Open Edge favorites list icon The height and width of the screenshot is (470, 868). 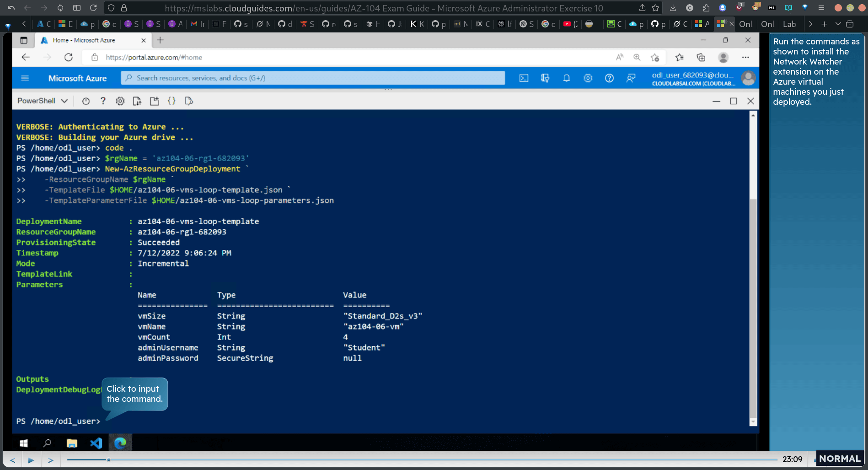pos(679,57)
